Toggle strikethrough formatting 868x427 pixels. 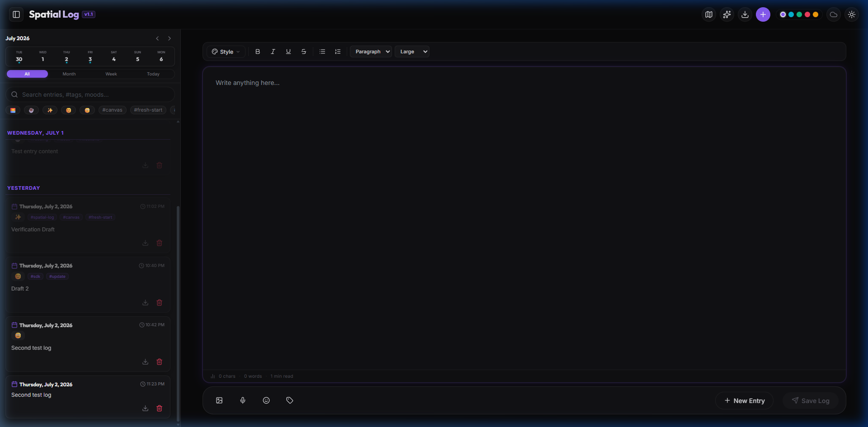(x=304, y=52)
